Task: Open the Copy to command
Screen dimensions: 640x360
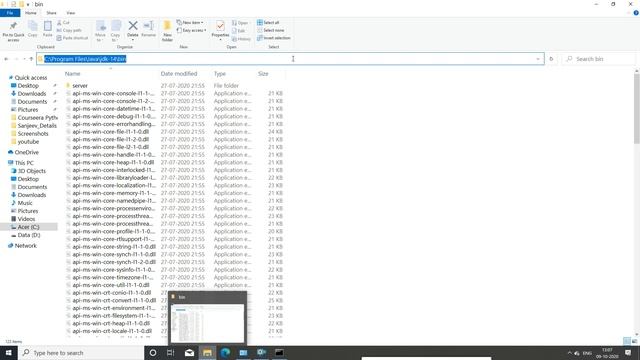Action: 116,31
